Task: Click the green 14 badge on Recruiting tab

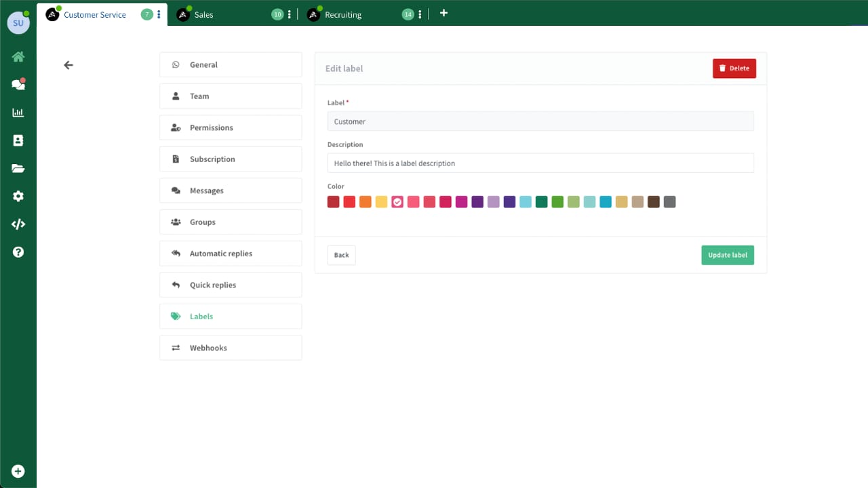Action: 408,14
